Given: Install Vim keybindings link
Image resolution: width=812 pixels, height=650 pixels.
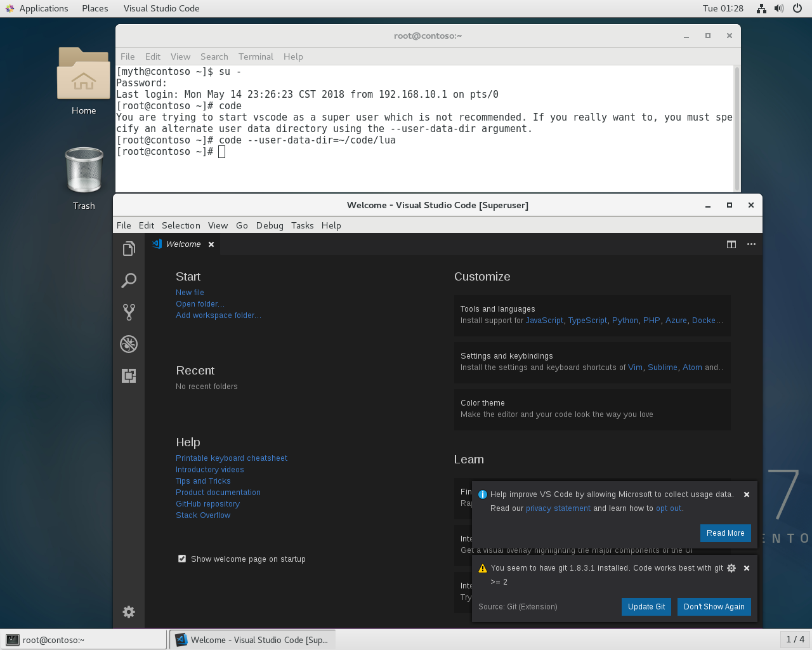Looking at the screenshot, I should click(635, 368).
